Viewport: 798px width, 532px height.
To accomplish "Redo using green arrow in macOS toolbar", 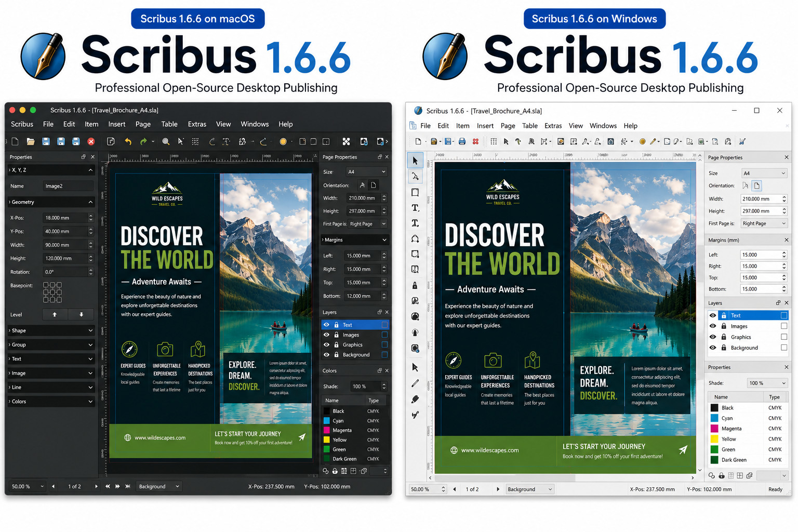I will tap(143, 141).
